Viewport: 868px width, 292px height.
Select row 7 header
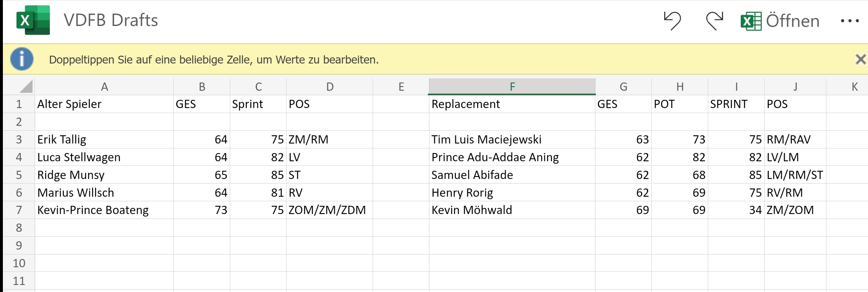(x=19, y=210)
